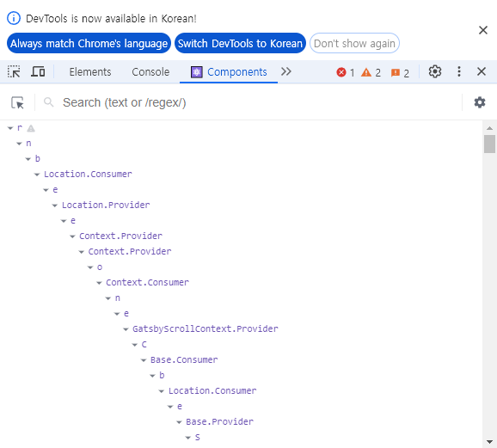
Task: Switch to the Console tab
Action: tap(150, 72)
